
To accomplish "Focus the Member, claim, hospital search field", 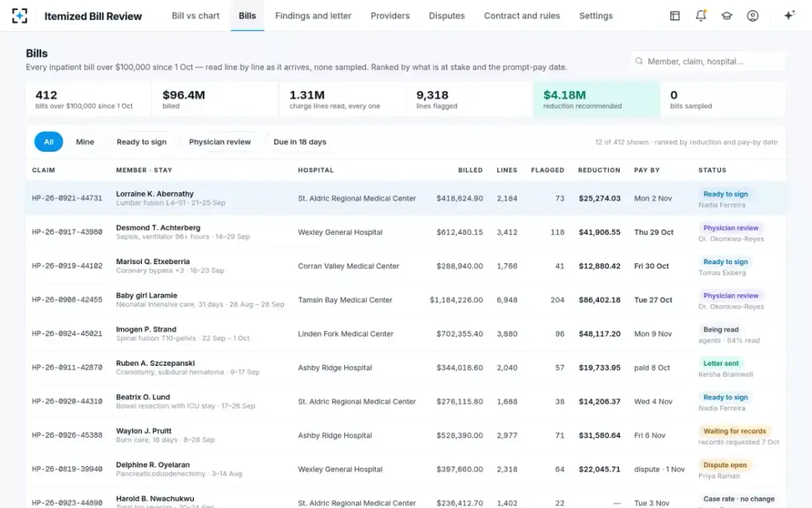I will [707, 61].
